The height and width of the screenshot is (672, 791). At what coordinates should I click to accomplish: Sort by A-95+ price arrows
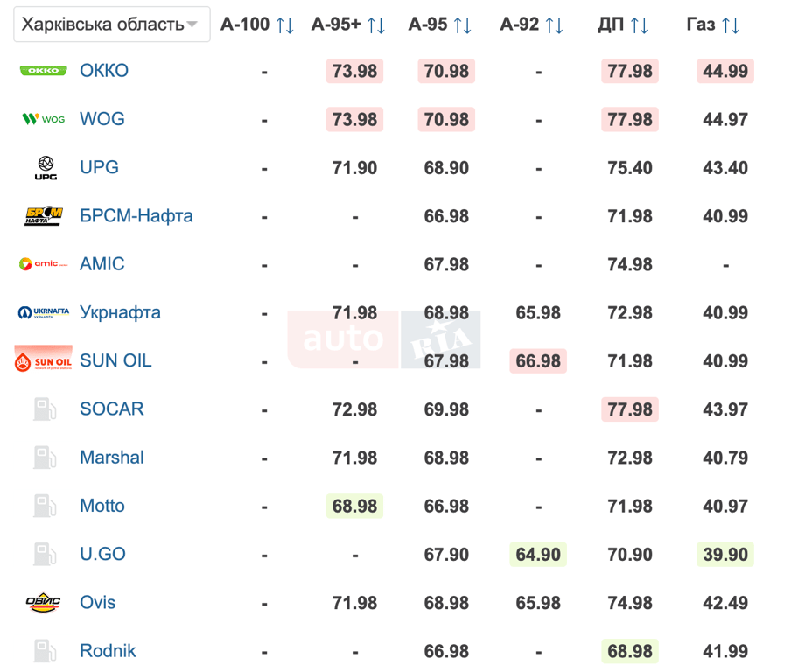tap(375, 25)
